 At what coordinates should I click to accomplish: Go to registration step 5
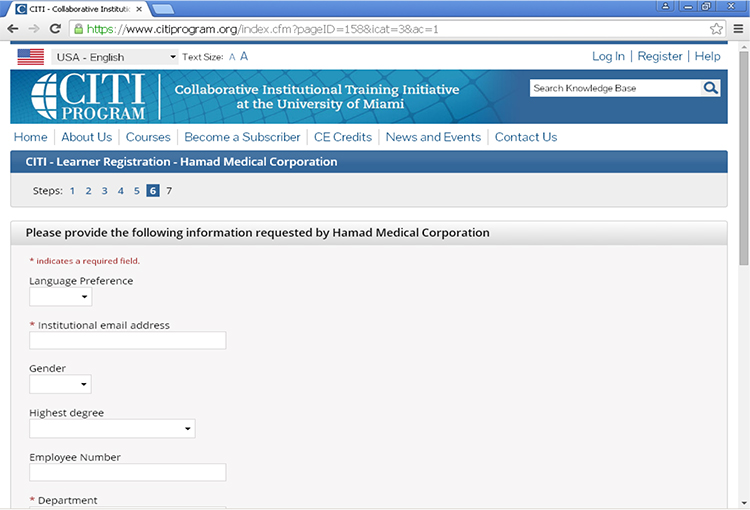(x=137, y=191)
